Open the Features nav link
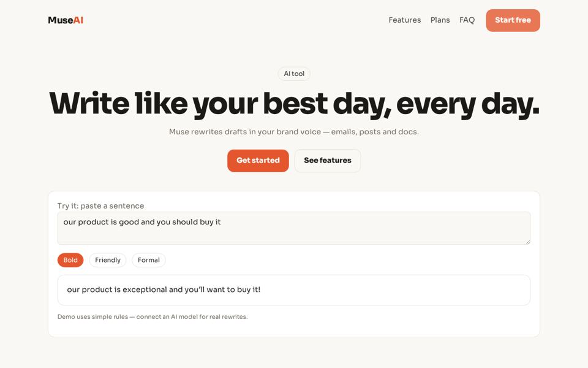Viewport: 588px width, 368px height. (x=405, y=20)
